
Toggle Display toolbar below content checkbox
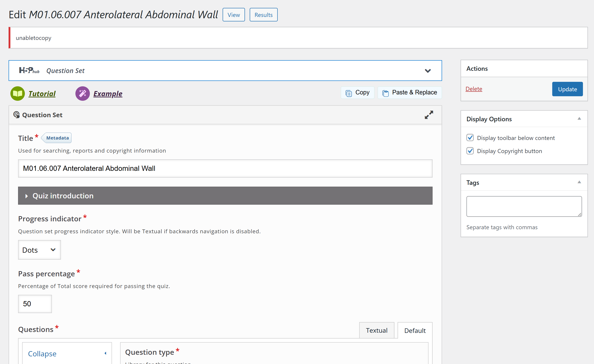click(x=470, y=138)
